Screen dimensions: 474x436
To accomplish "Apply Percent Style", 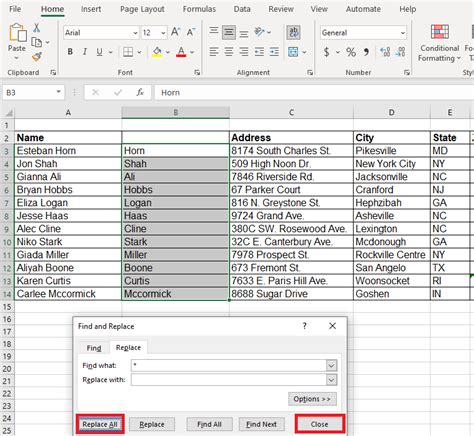I will coord(351,52).
